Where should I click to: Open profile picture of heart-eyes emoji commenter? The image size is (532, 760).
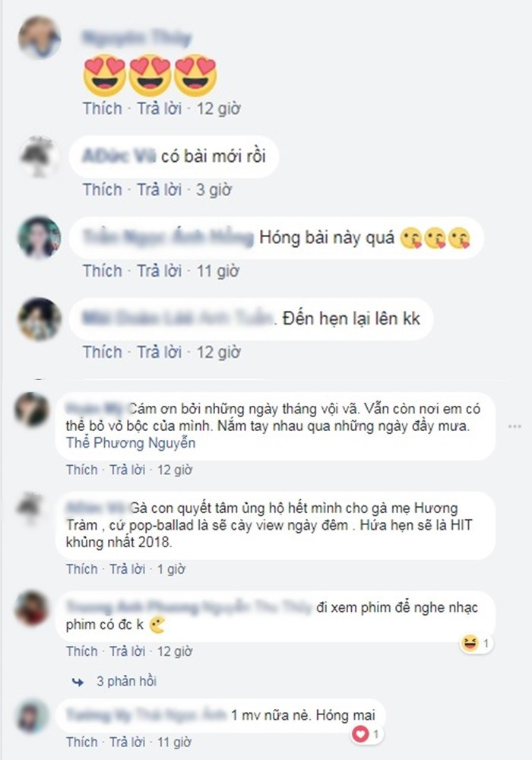(x=40, y=37)
